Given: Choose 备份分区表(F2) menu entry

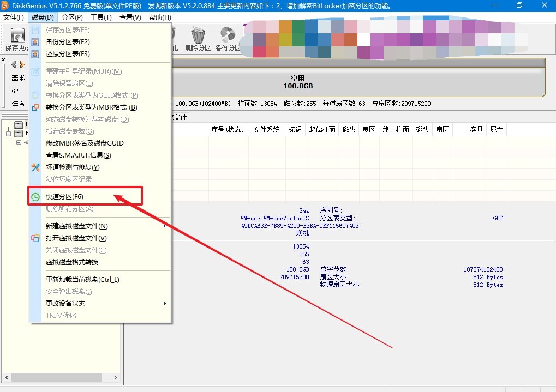Looking at the screenshot, I should (100, 42).
